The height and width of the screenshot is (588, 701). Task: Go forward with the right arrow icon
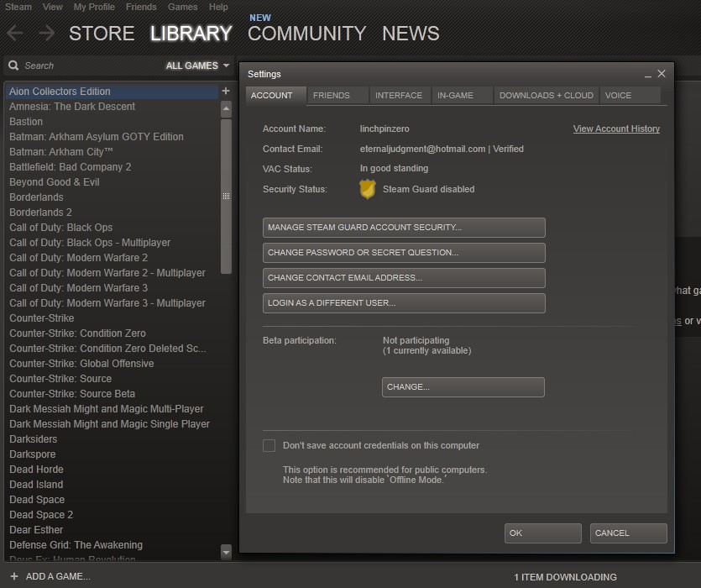(x=46, y=33)
